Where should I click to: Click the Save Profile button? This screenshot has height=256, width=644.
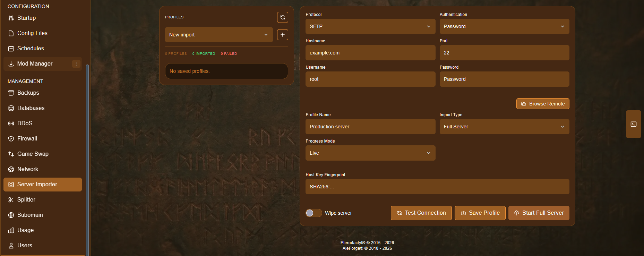[480, 213]
